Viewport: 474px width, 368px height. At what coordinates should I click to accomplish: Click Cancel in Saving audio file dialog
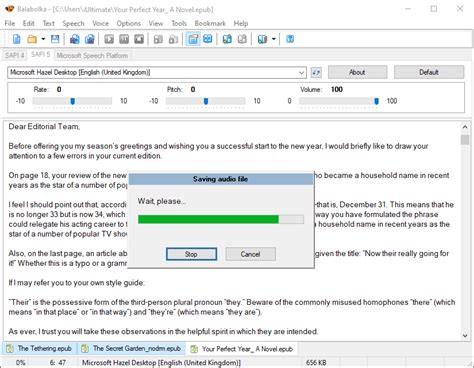[250, 254]
